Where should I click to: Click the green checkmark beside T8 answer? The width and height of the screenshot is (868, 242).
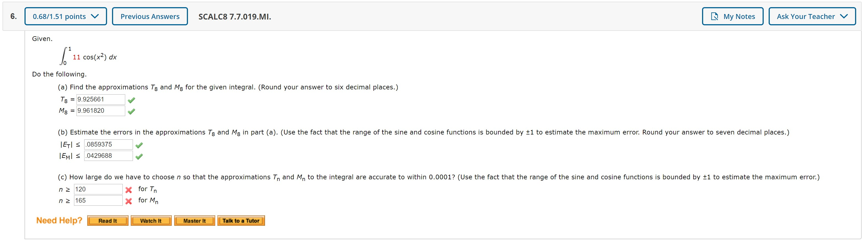tap(132, 100)
